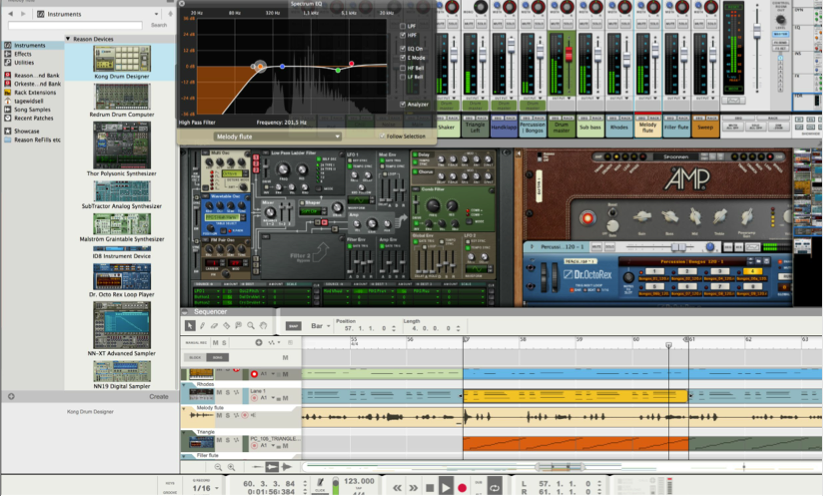Image resolution: width=823 pixels, height=496 pixels.
Task: Select Instruments in browser sidebar
Action: click(30, 46)
